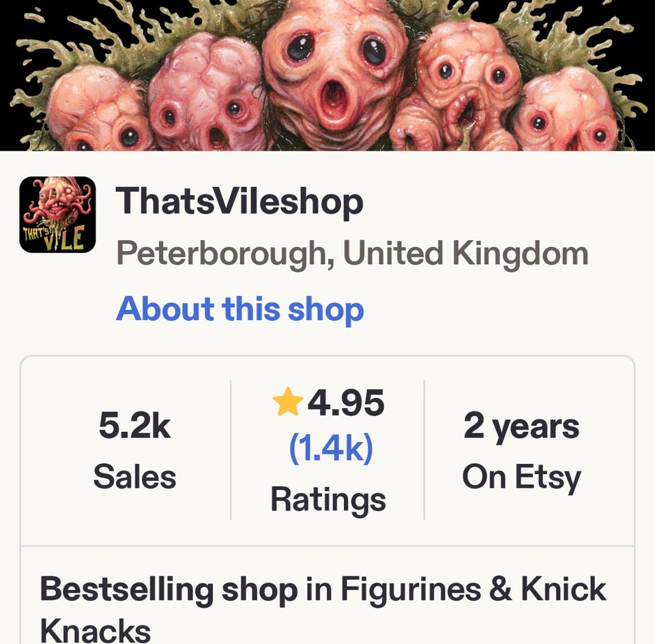Image resolution: width=655 pixels, height=644 pixels.
Task: Tap the That's Vile text inside the logo
Action: coord(53,236)
